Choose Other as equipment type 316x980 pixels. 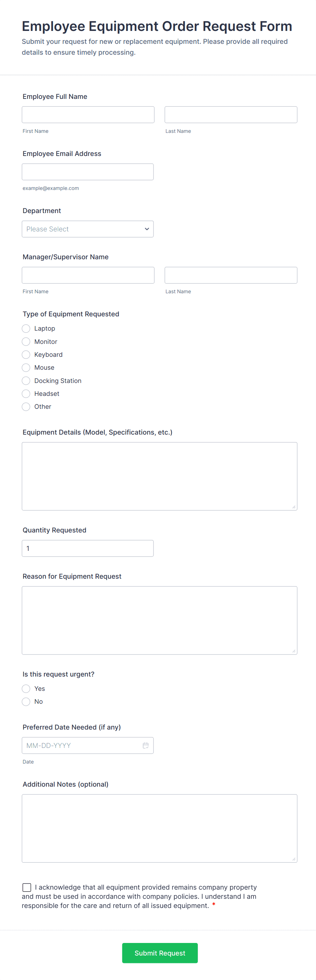click(x=26, y=406)
